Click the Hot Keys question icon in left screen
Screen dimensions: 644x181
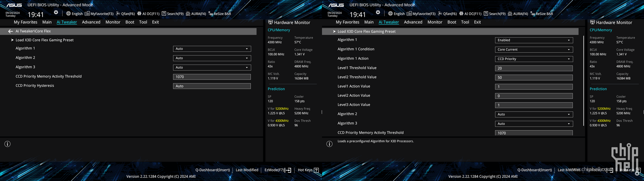316,170
